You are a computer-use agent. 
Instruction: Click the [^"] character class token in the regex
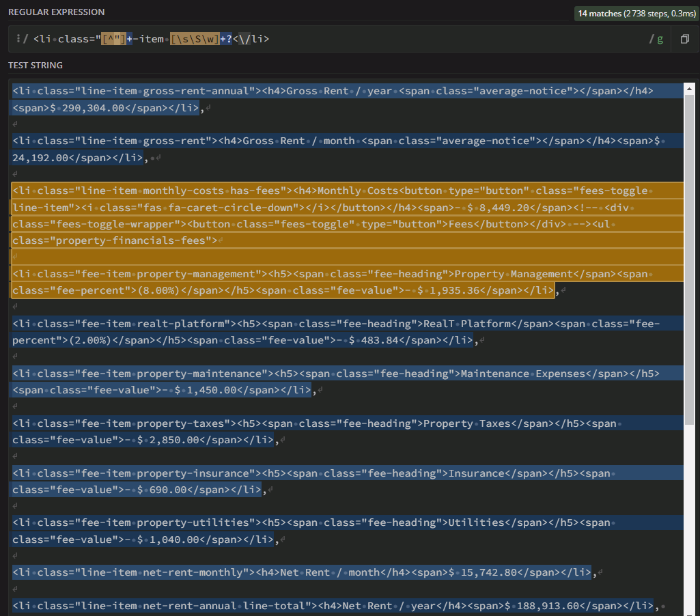[113, 39]
